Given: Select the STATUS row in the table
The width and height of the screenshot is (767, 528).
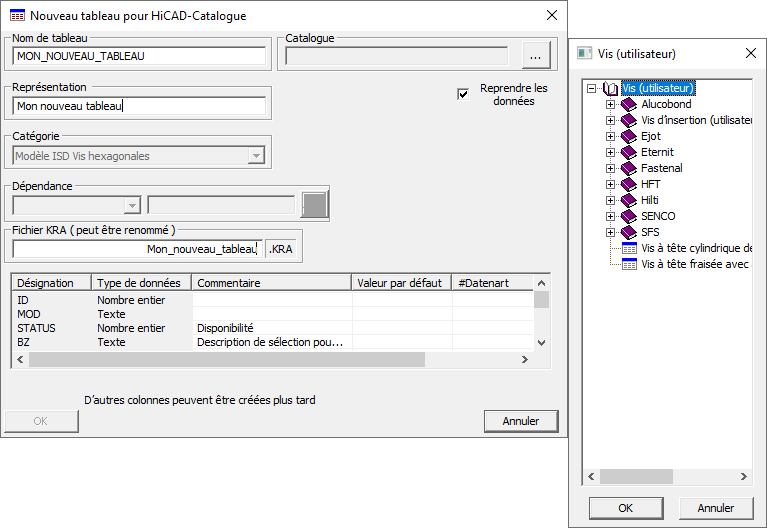Looking at the screenshot, I should [273, 328].
